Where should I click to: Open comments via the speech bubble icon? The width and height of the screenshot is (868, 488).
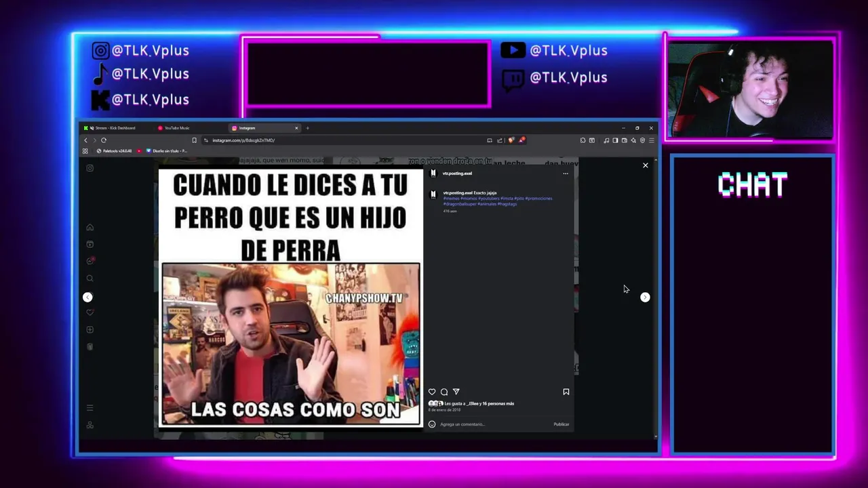[444, 392]
